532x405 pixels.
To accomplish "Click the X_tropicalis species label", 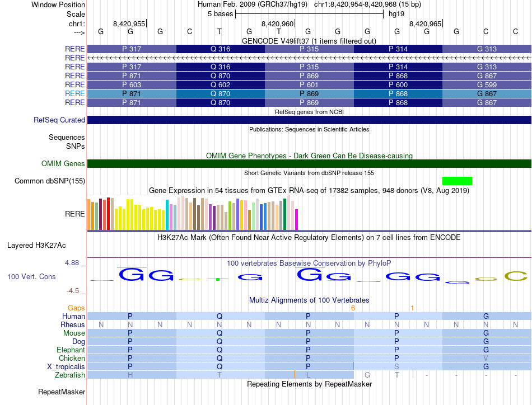I will (66, 367).
